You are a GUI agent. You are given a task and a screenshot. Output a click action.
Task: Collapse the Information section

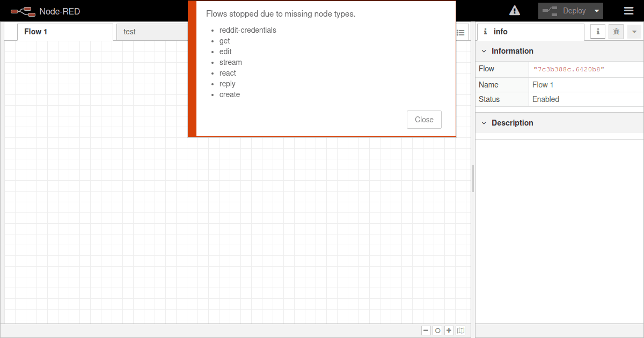tap(484, 50)
